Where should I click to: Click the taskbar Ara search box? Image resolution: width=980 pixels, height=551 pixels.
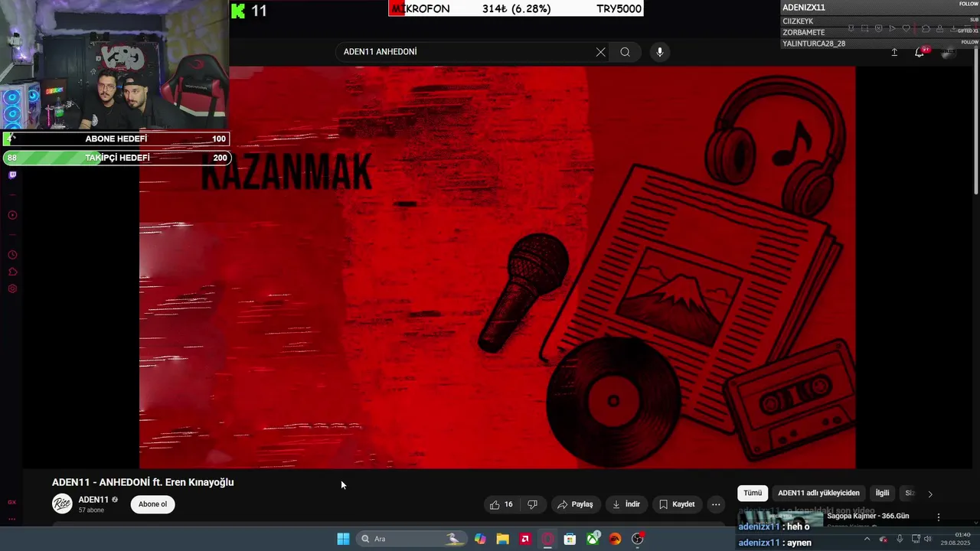(x=411, y=539)
